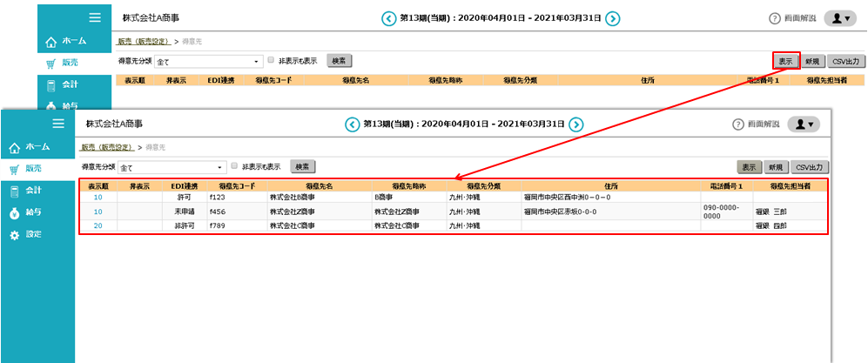
Task: Open 得意先分類 combo box in lower window
Action: [x=219, y=166]
